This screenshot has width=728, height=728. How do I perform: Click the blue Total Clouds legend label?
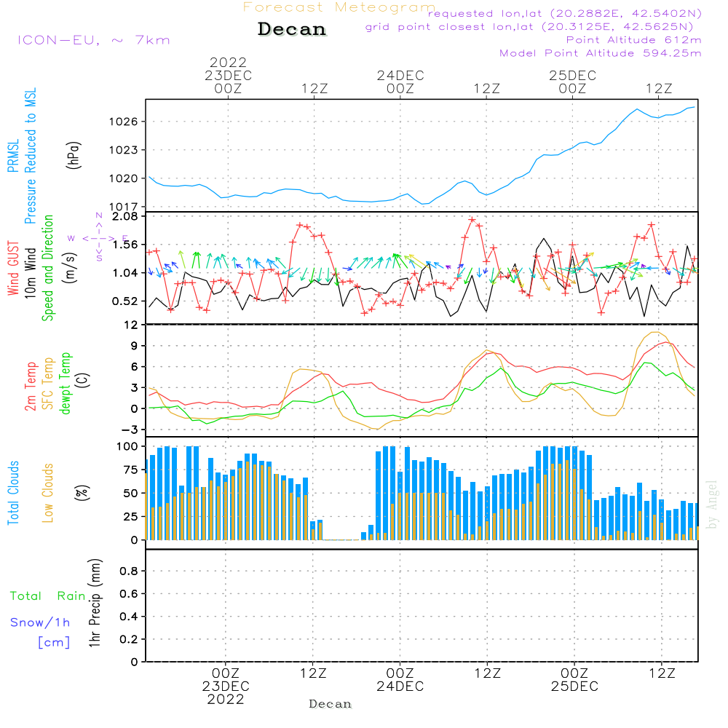click(13, 493)
